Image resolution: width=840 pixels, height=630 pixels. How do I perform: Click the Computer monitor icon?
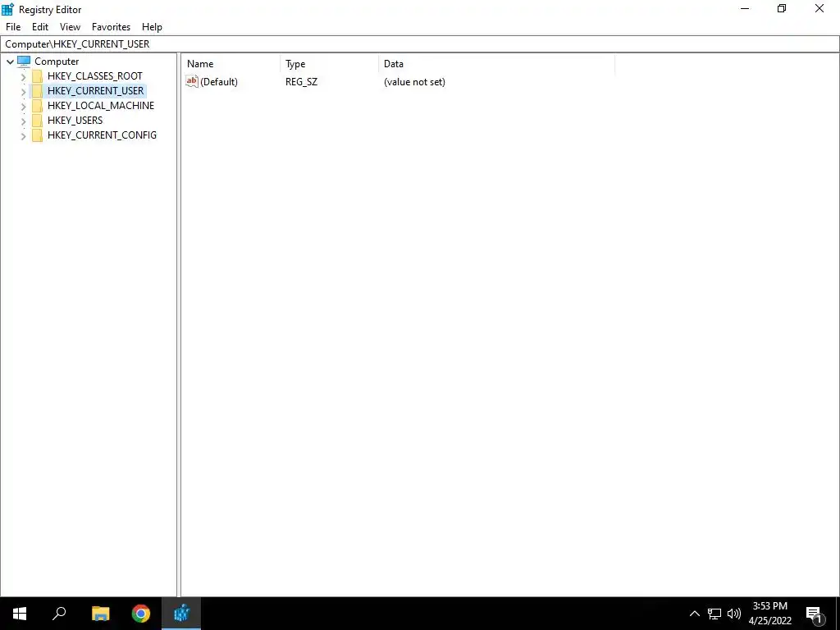click(24, 61)
